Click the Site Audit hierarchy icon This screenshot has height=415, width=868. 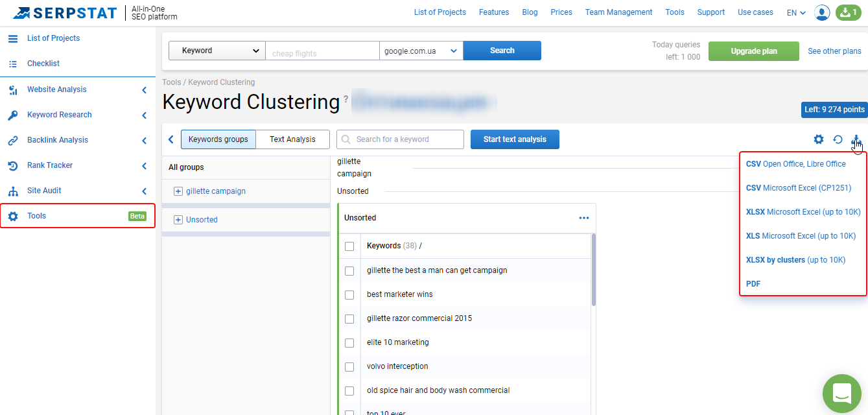13,191
